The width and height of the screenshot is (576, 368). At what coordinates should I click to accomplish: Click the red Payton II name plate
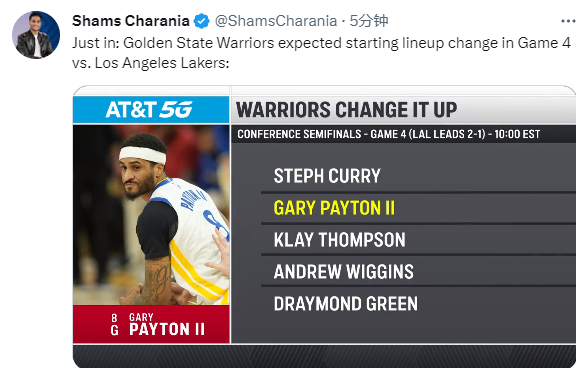tap(151, 324)
